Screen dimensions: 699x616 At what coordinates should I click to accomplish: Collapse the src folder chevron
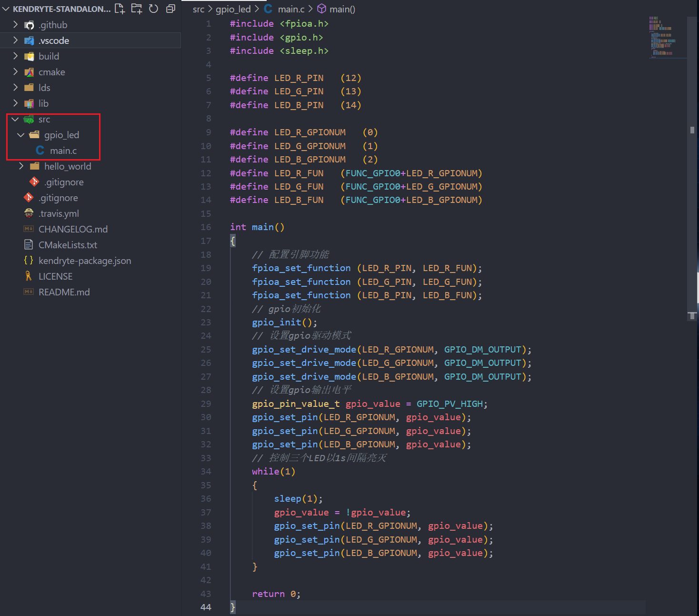(15, 119)
